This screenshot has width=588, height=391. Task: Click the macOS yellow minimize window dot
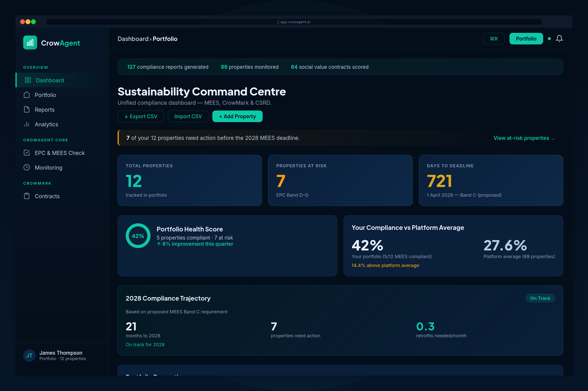(x=28, y=22)
